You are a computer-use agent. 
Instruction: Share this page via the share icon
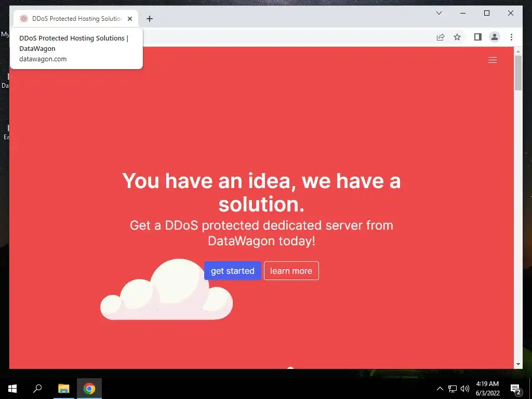441,37
